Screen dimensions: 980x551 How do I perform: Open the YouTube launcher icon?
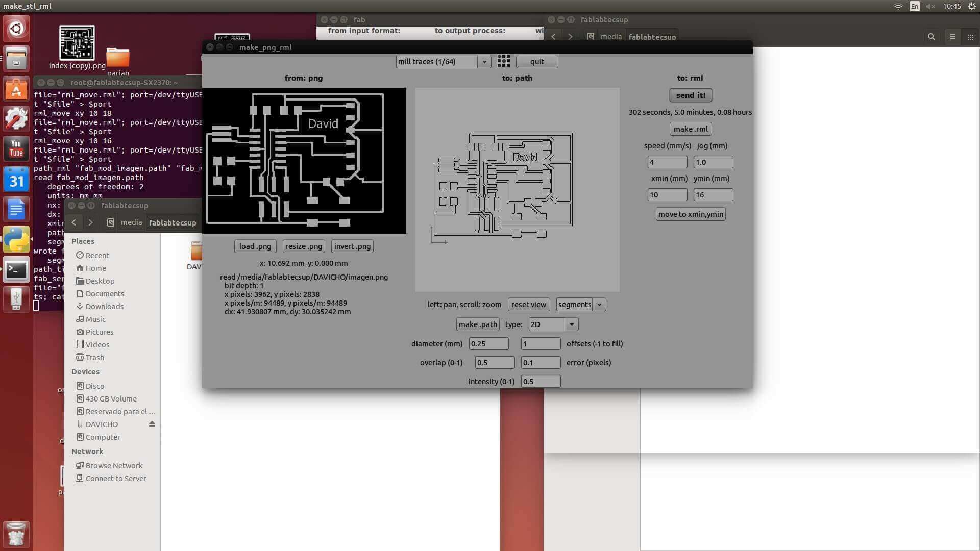pyautogui.click(x=16, y=148)
